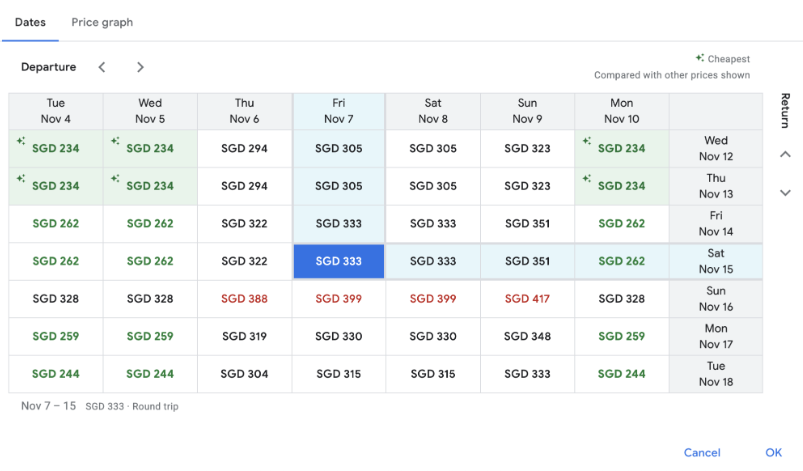The height and width of the screenshot is (471, 803).
Task: Click the Sat Nov 15 return row header
Action: [715, 262]
